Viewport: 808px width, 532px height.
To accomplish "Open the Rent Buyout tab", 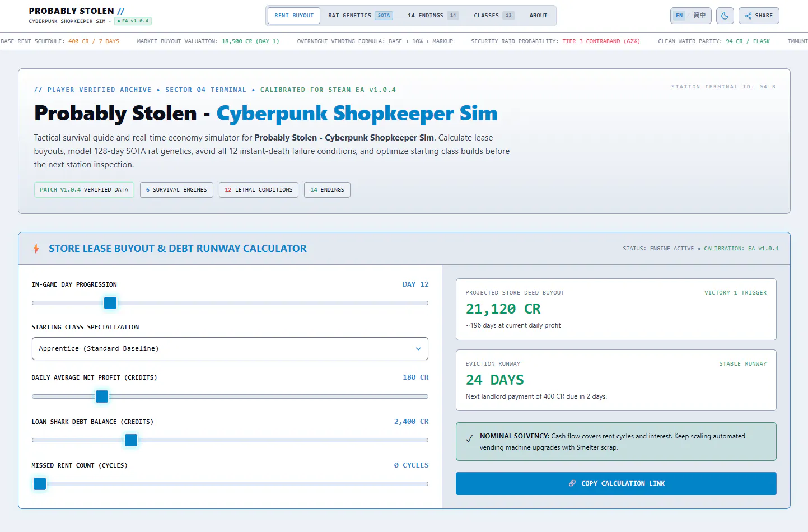I will click(x=294, y=16).
